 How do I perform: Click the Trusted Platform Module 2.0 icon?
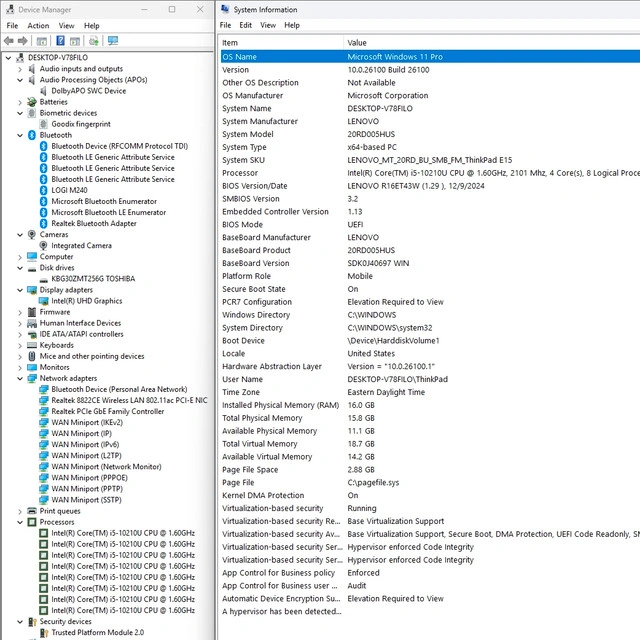tap(43, 632)
